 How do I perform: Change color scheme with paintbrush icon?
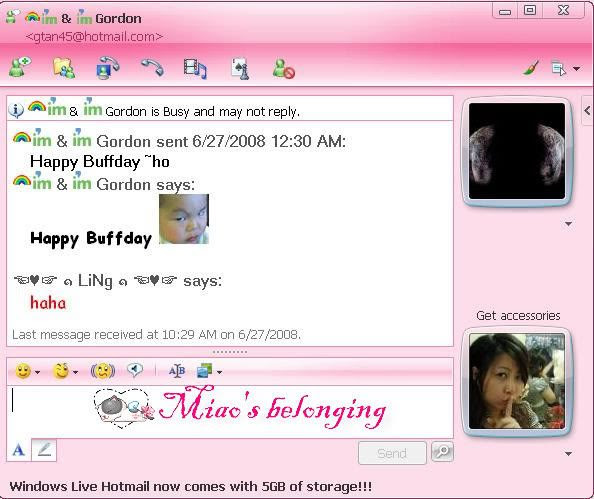point(531,68)
